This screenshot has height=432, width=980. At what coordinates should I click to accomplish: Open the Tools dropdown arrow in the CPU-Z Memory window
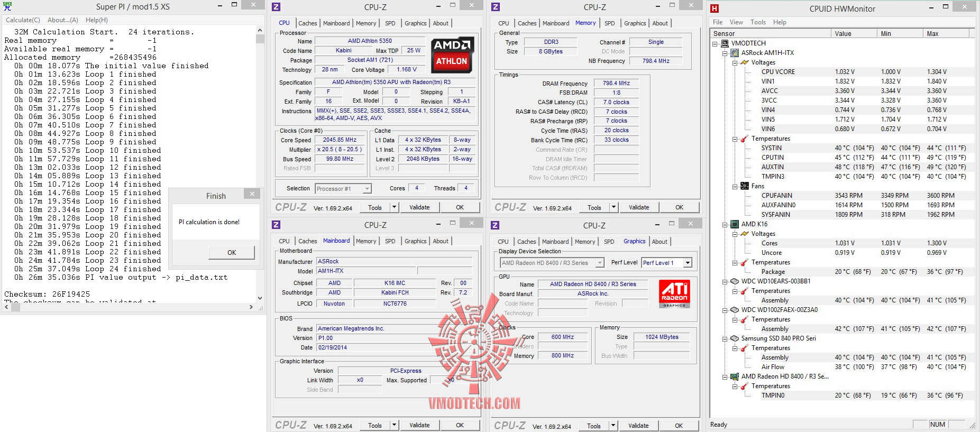point(613,207)
